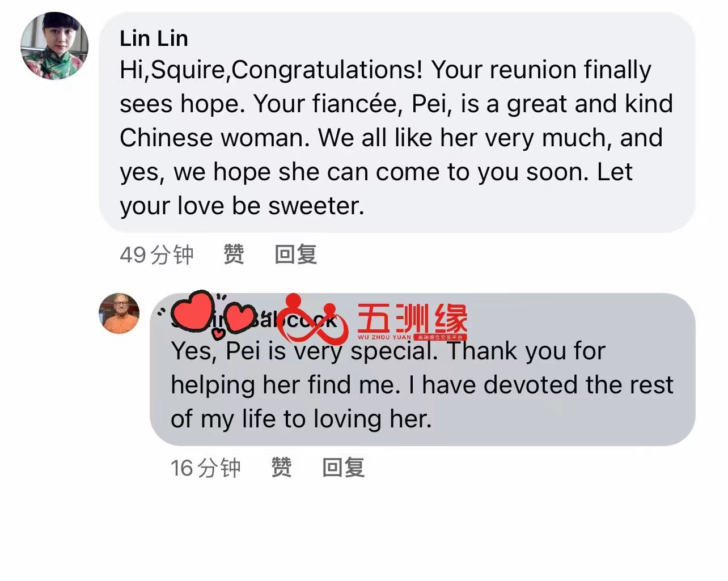Reply to the Babcock comment via 回复
This screenshot has height=581, width=728.
tap(343, 468)
